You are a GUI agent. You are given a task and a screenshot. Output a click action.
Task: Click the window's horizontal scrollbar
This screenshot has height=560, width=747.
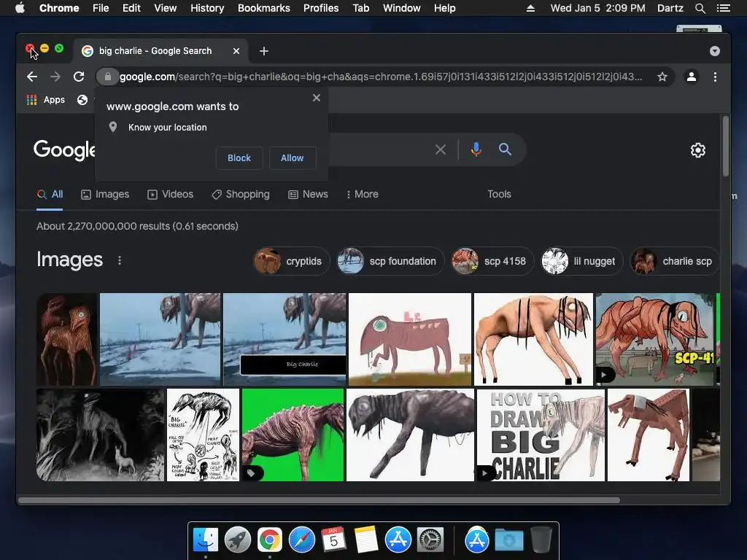point(319,500)
